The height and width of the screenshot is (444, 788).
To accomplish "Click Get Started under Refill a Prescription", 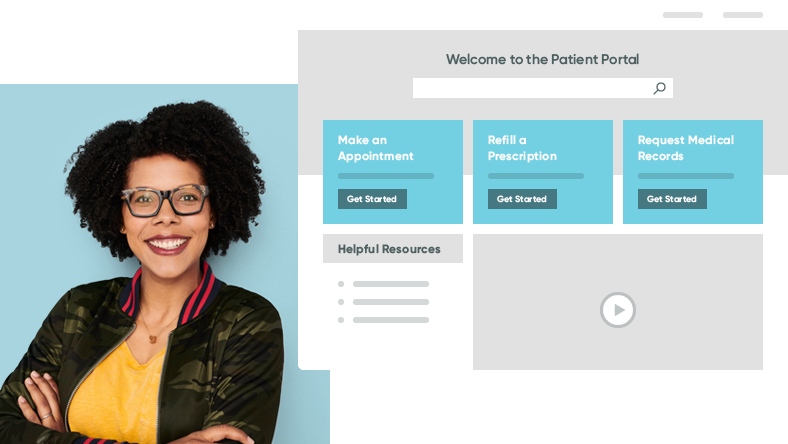I will (x=522, y=199).
